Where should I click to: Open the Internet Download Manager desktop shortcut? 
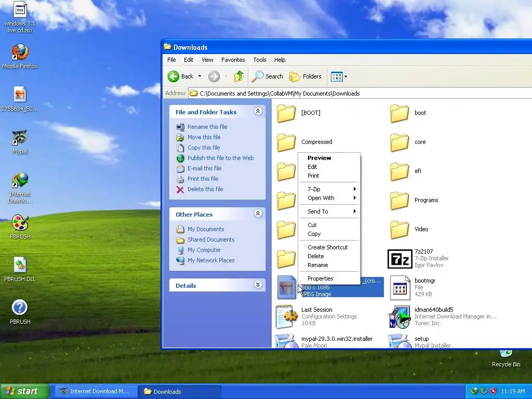[x=20, y=188]
